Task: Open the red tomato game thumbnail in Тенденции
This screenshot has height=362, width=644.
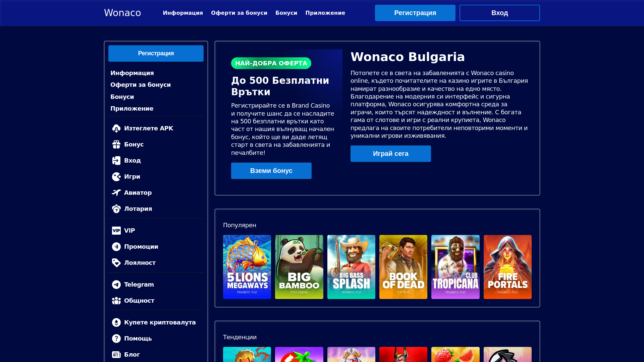Action: click(299, 355)
